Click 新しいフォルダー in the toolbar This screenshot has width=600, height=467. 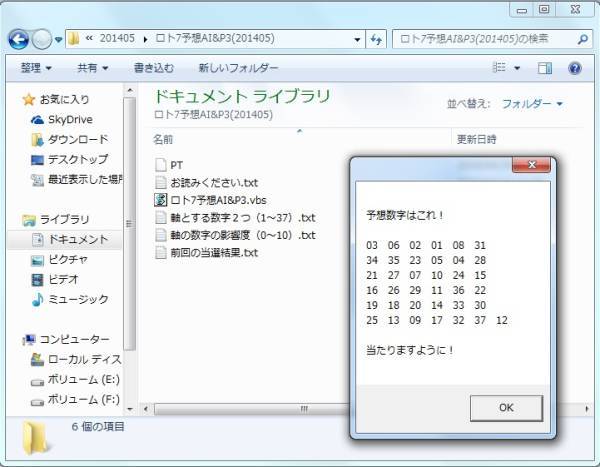coord(238,68)
